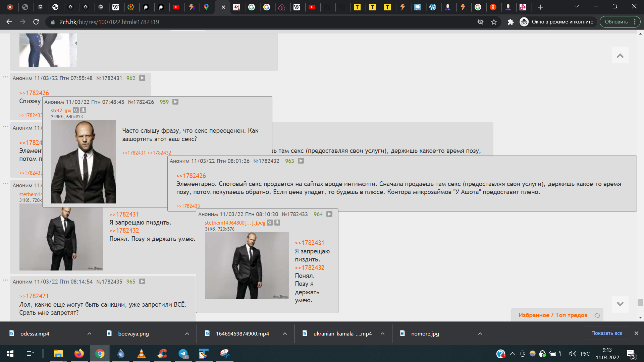This screenshot has width=644, height=362.
Task: Jump to bottom of page arrow
Action: pos(620,304)
